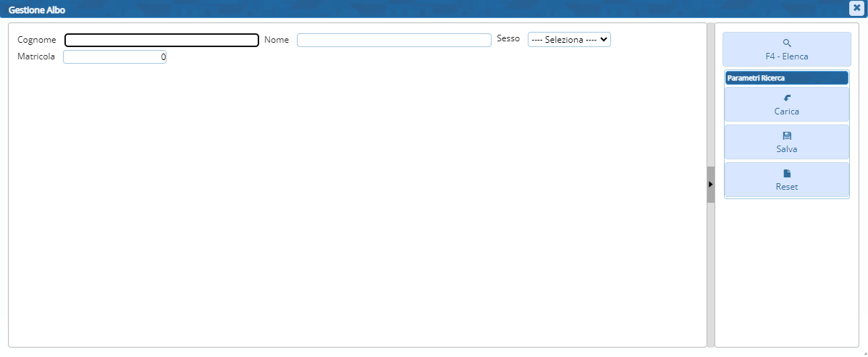Viewport: 868px width, 357px height.
Task: Focus the Cognome text field
Action: pyautogui.click(x=161, y=41)
